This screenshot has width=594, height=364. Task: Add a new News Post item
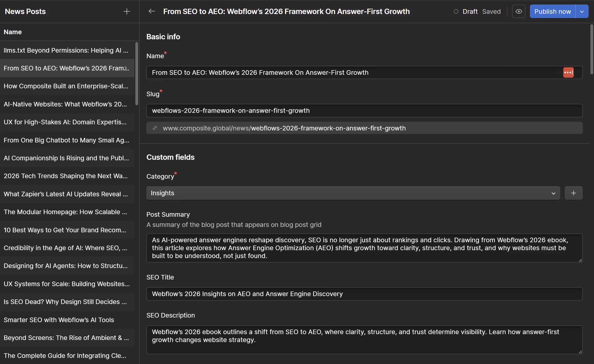click(127, 11)
